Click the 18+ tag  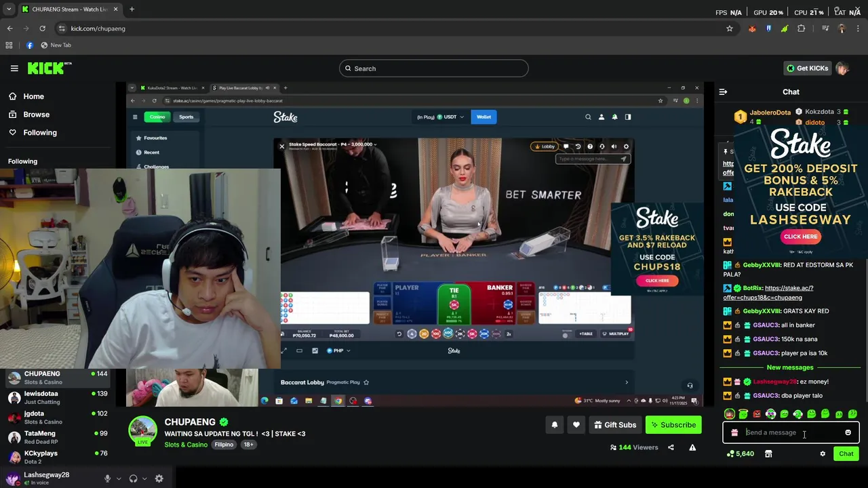(x=248, y=445)
